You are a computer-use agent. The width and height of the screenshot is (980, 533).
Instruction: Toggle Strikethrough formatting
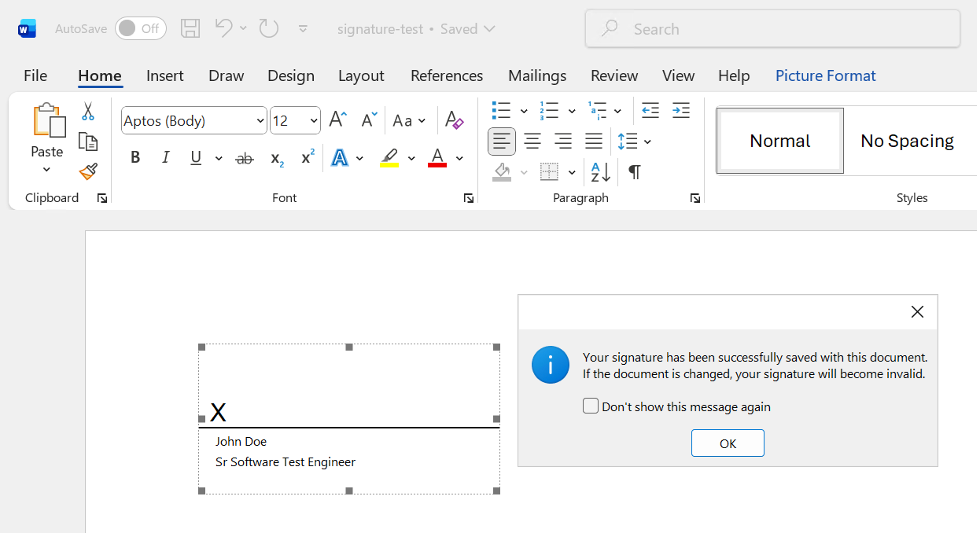(x=245, y=158)
